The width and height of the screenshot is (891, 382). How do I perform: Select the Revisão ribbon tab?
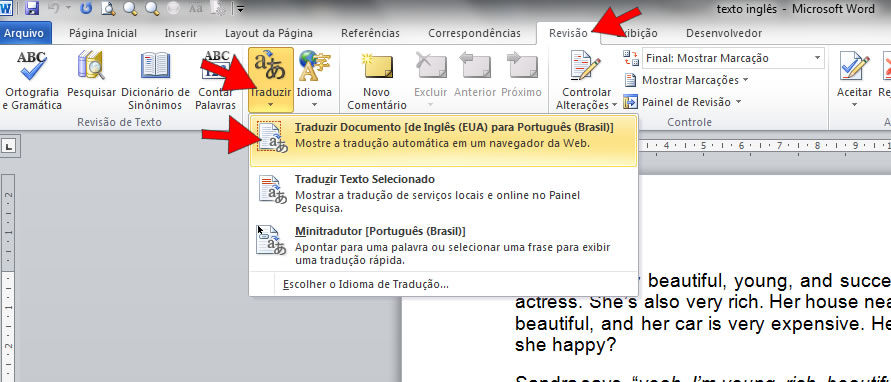click(568, 34)
